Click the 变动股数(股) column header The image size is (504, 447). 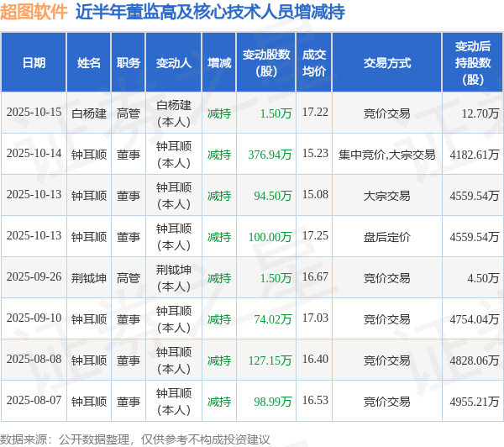[x=266, y=63]
